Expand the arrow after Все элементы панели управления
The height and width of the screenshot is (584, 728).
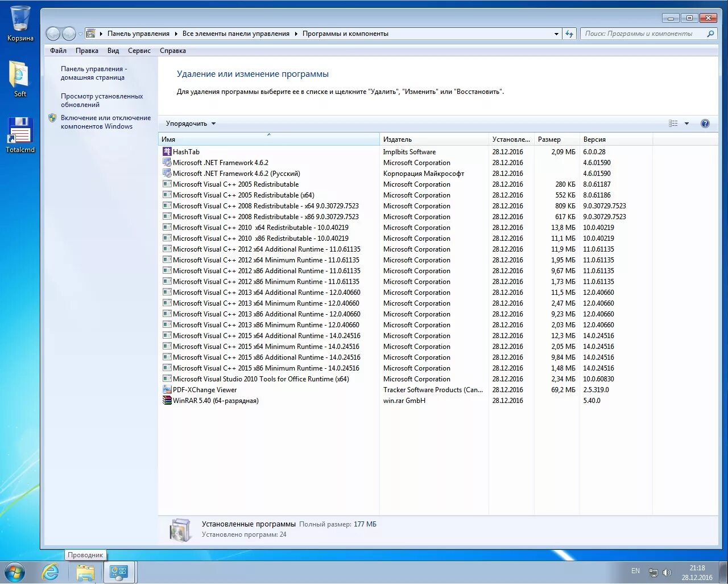[x=296, y=34]
